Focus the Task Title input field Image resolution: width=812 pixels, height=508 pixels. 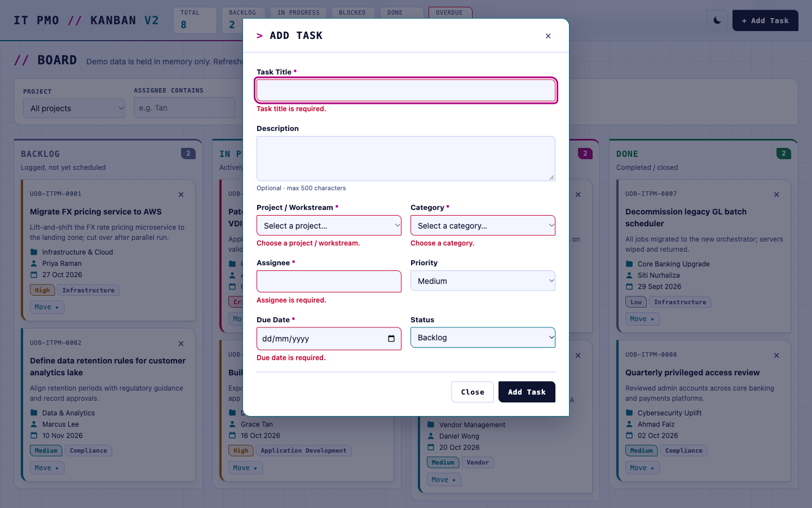[x=406, y=90]
